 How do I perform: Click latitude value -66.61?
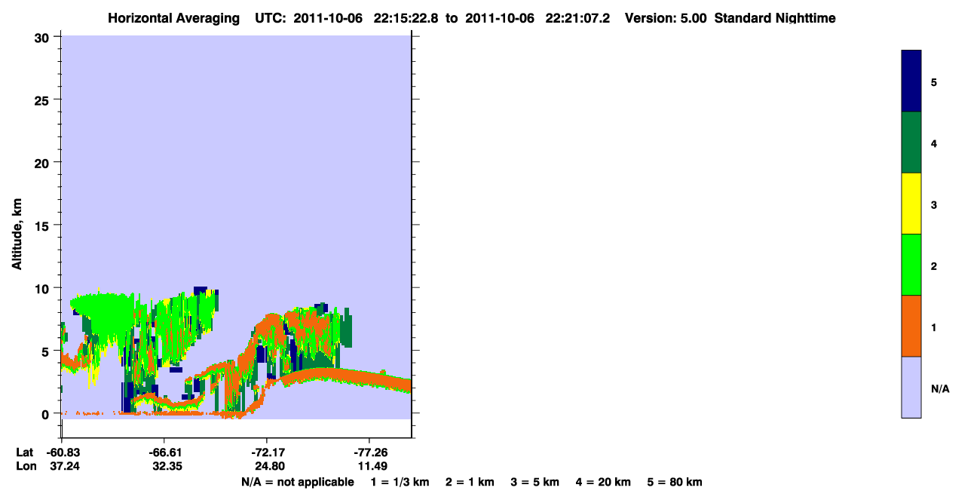pos(164,452)
